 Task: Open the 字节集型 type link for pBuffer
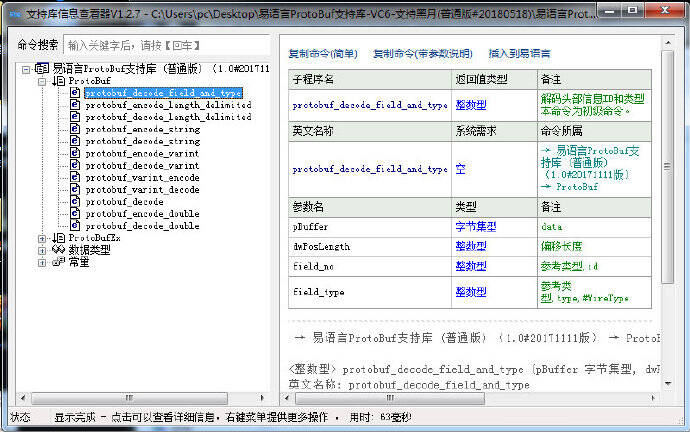[x=476, y=227]
